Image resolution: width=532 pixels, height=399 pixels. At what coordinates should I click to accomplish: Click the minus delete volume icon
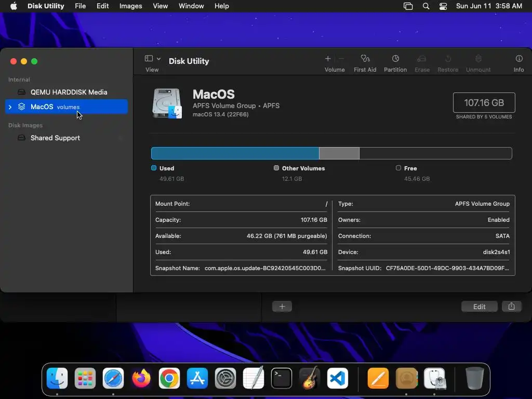coord(341,59)
